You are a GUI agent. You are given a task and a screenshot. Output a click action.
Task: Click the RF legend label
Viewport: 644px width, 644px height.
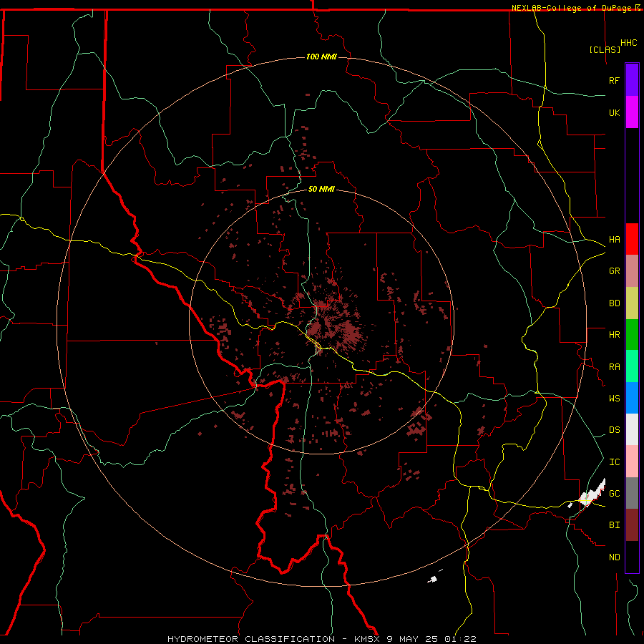point(614,80)
